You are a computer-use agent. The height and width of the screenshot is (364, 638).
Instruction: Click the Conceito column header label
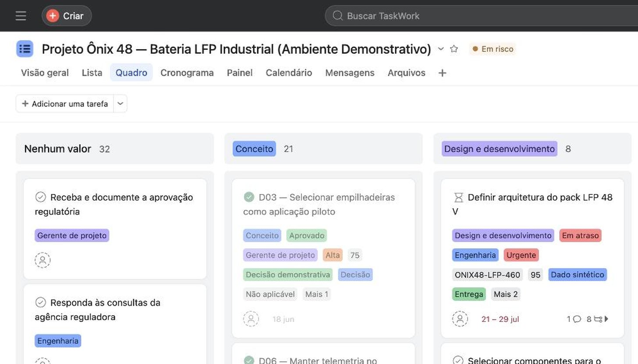coord(254,149)
